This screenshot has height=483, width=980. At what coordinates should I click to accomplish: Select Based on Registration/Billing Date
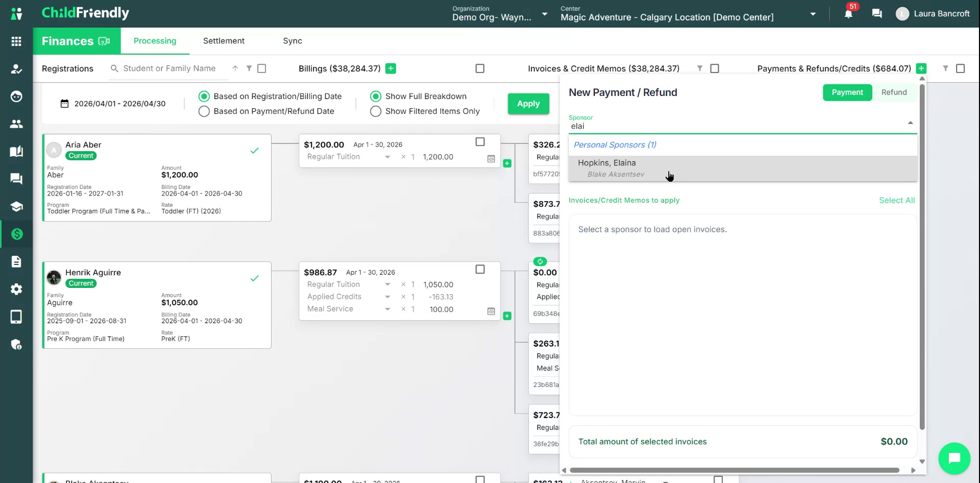pyautogui.click(x=204, y=96)
